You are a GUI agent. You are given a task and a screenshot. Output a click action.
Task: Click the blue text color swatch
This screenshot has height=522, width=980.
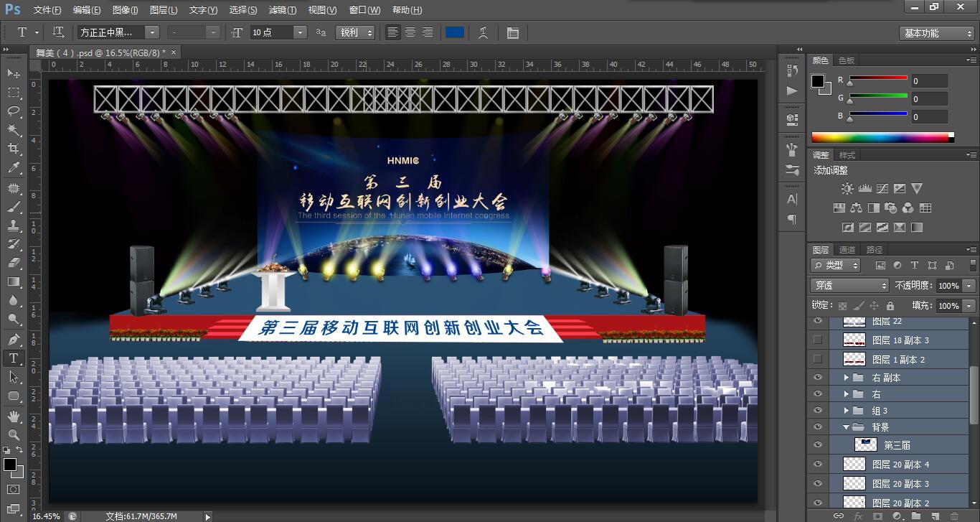pyautogui.click(x=455, y=32)
